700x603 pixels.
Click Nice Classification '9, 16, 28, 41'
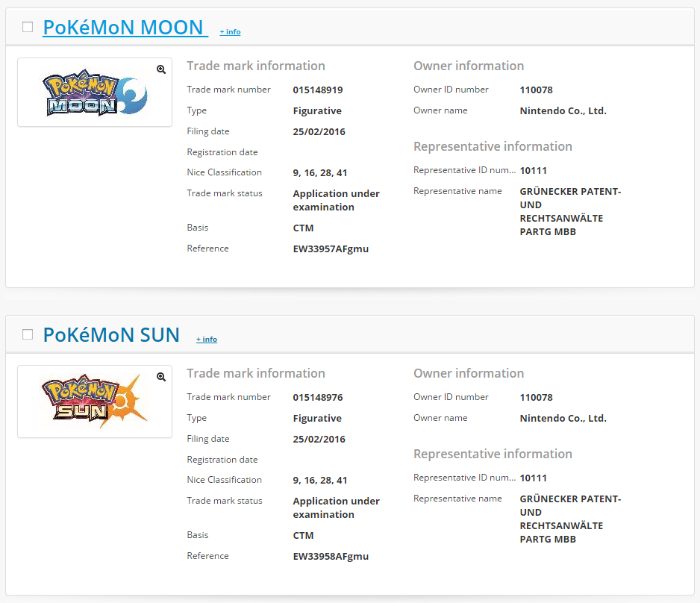(x=319, y=172)
